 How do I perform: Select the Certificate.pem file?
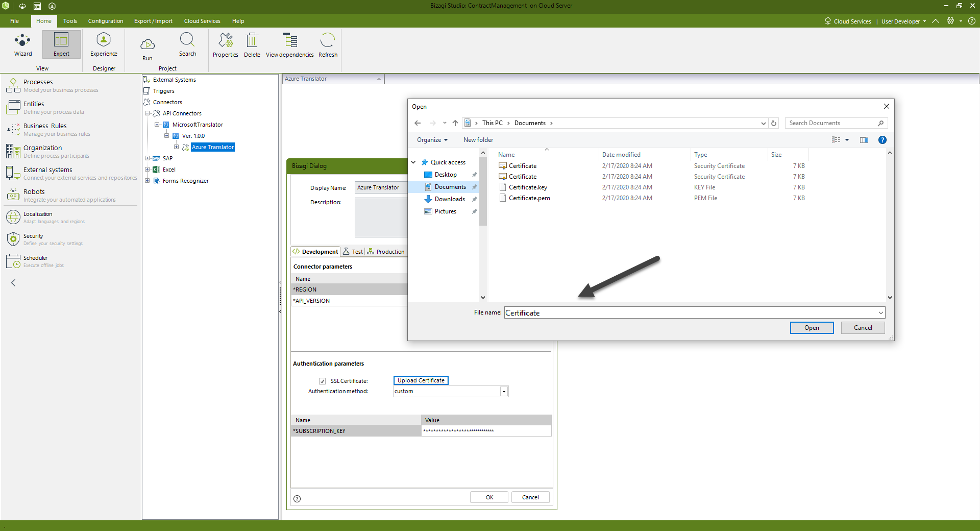529,198
